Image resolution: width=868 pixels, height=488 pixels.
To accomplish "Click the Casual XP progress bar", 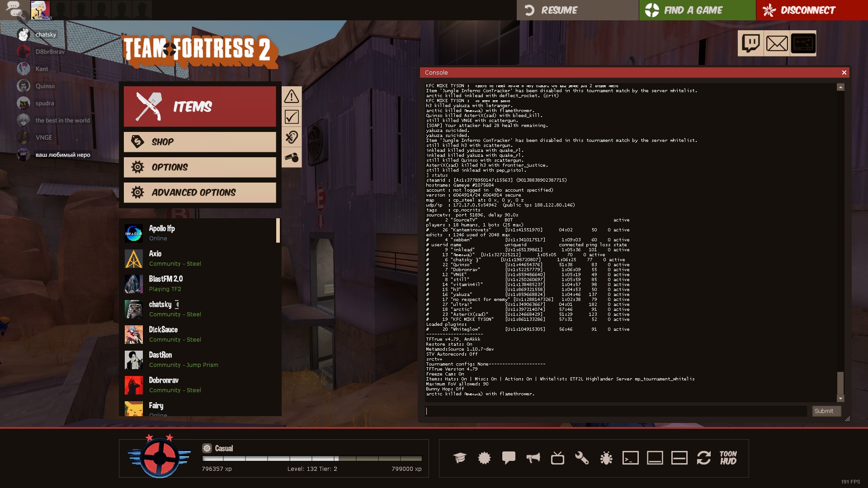I will click(312, 458).
